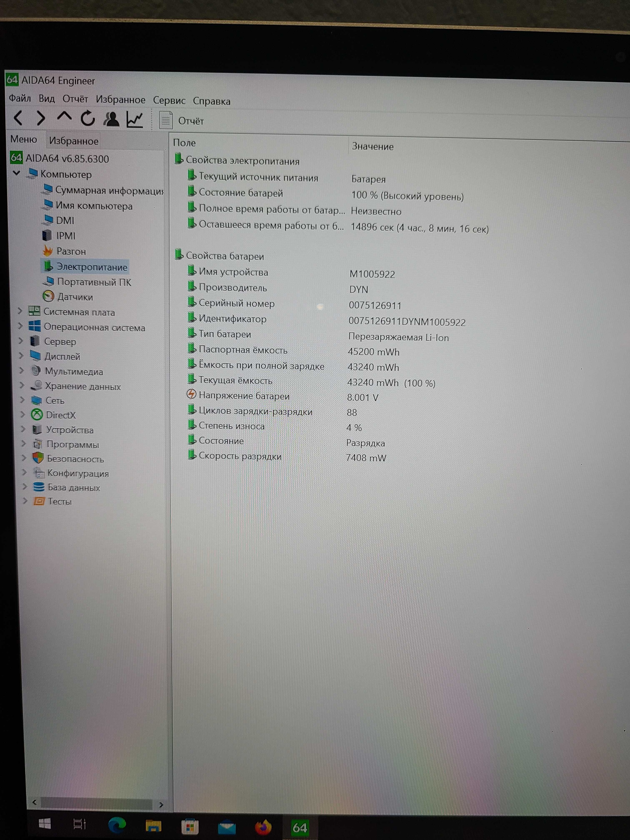Open the Отчёт menu in menu bar
The height and width of the screenshot is (840, 630).
tap(75, 99)
